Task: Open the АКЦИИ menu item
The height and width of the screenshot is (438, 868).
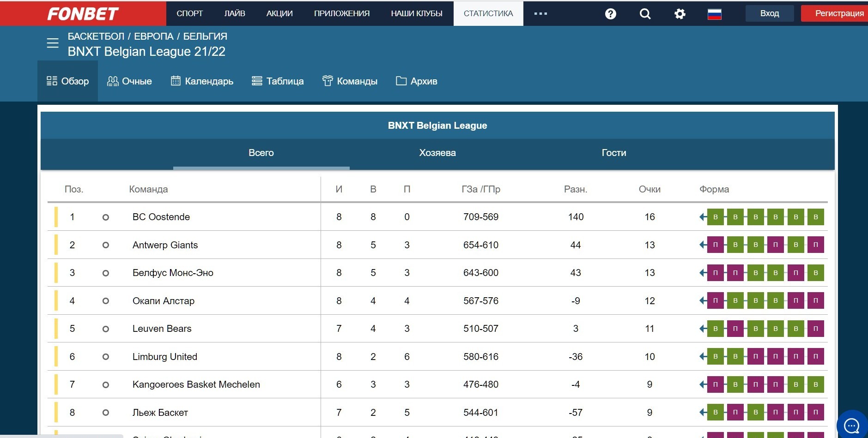Action: pyautogui.click(x=279, y=13)
